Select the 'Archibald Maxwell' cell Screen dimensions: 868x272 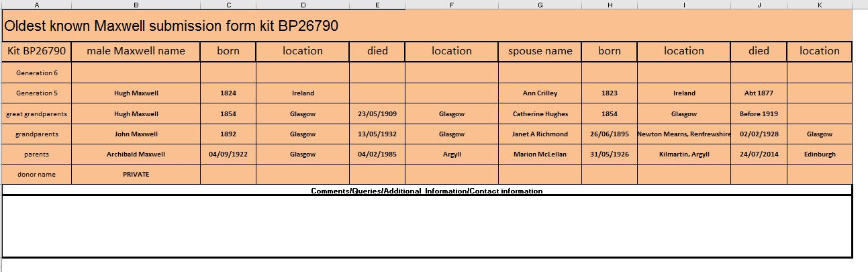136,154
